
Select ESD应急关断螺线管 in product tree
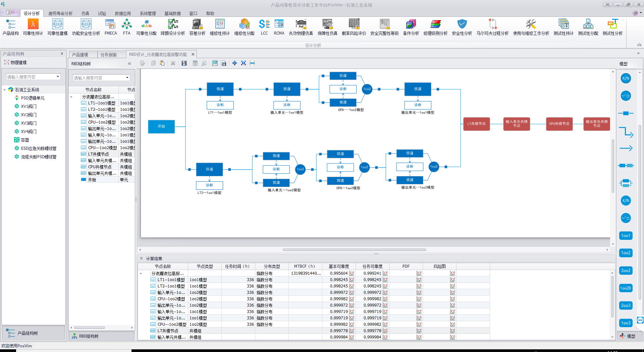tap(39, 148)
